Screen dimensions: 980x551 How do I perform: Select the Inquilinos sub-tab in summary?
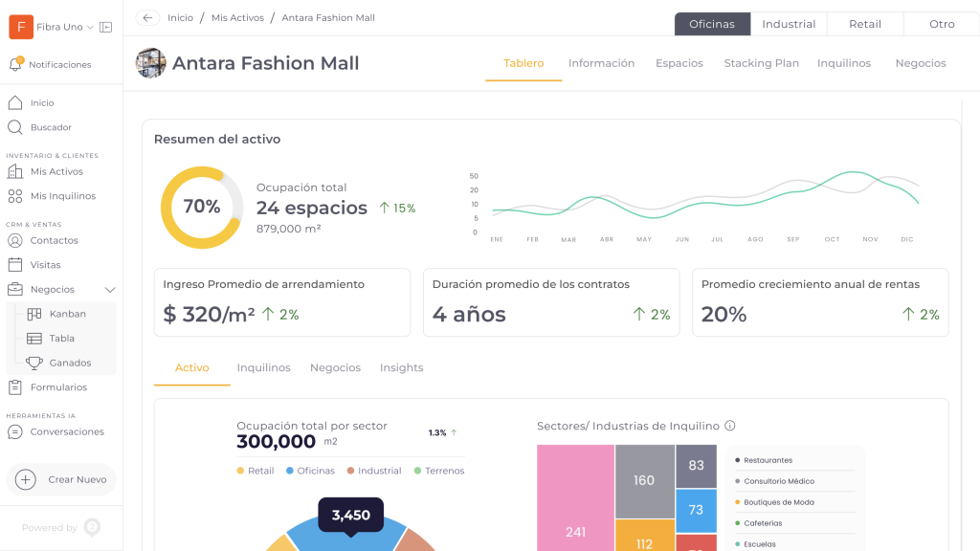[x=264, y=368]
